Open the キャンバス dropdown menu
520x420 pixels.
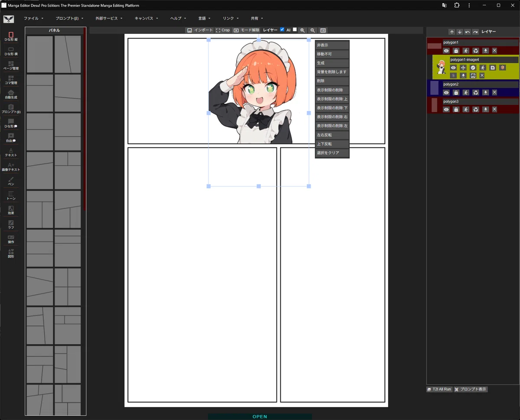point(146,19)
